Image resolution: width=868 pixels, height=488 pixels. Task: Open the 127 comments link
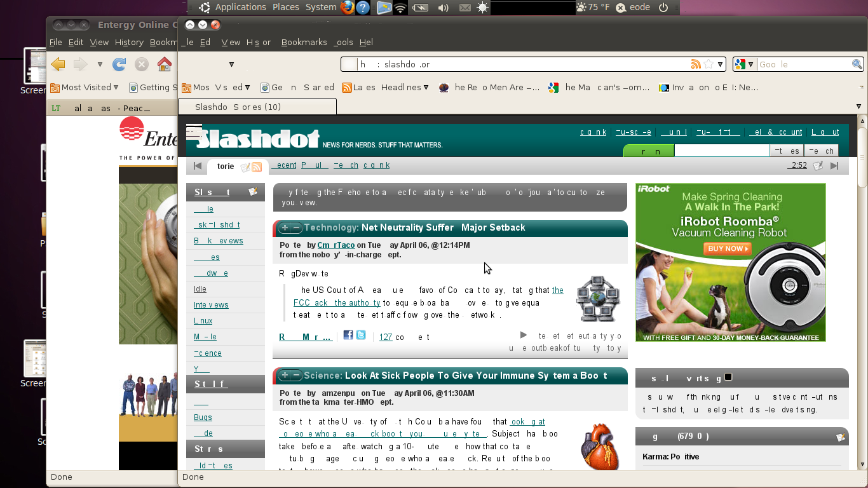tap(386, 337)
